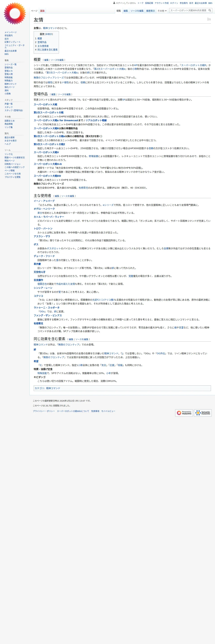Open スーパーロボット大戦X-Ω entry link
Screen dimensions: 215x644
[x=48, y=164]
